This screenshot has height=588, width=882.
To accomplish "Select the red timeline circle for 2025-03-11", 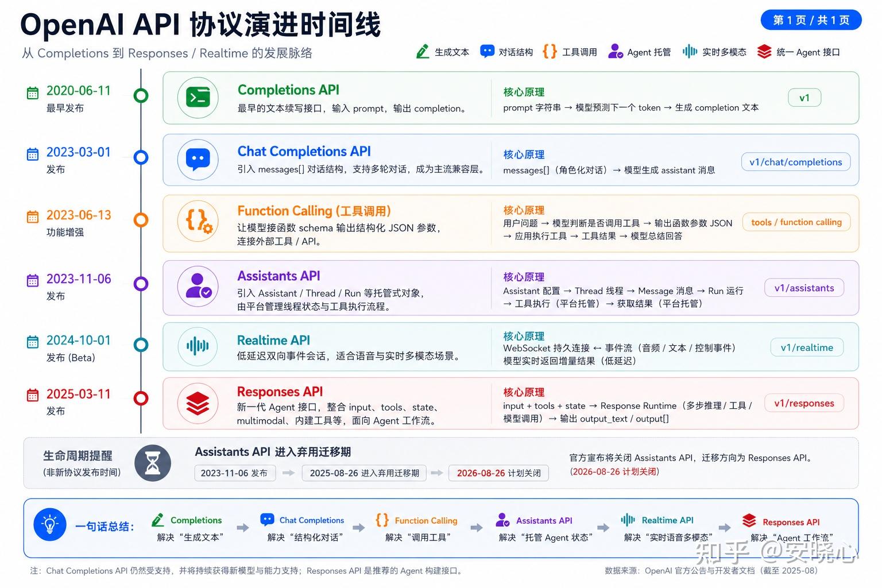I will (x=141, y=398).
